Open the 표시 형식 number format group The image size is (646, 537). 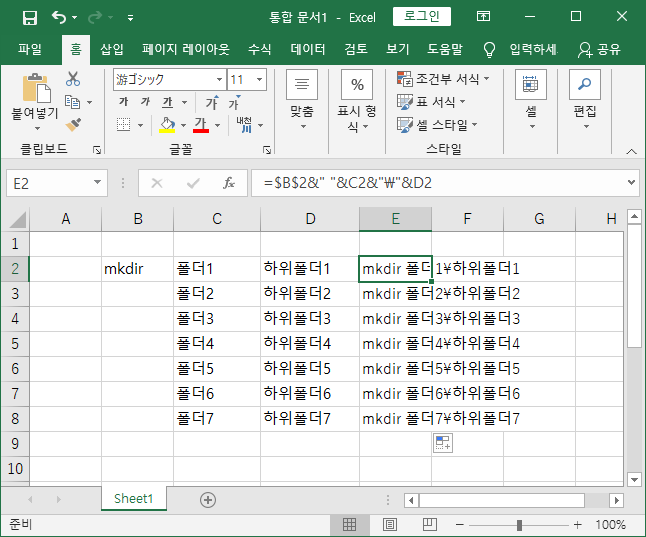coord(357,101)
